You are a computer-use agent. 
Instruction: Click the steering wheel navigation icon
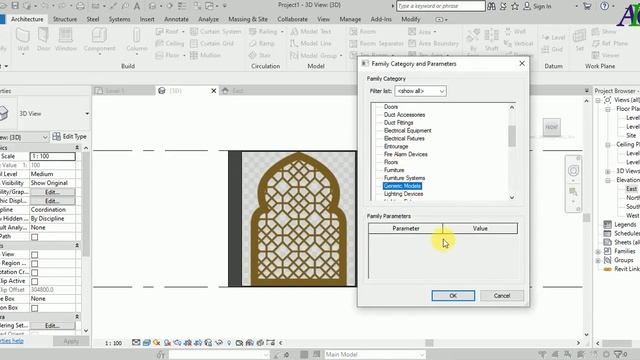(x=573, y=171)
